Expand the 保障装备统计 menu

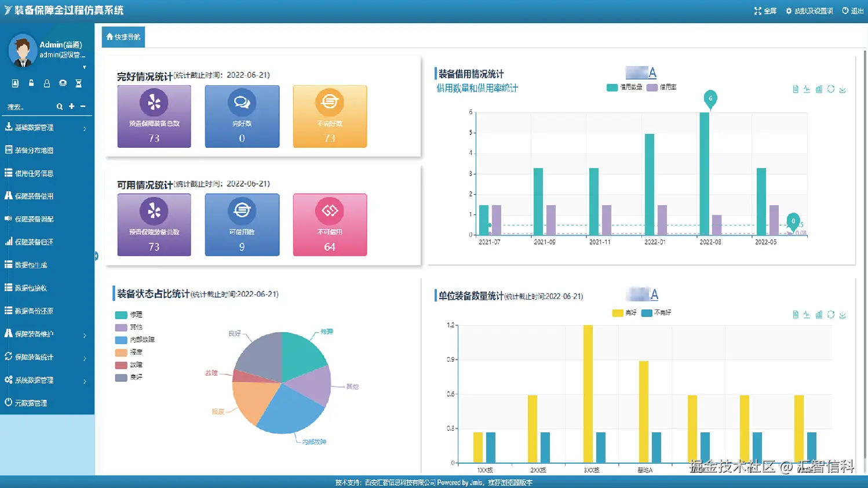(47, 357)
